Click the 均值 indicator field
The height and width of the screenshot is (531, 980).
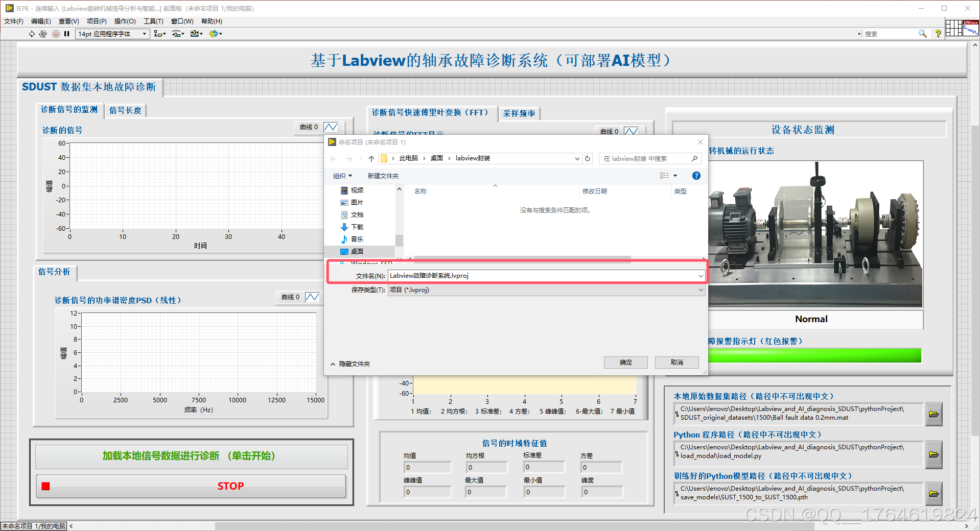428,467
